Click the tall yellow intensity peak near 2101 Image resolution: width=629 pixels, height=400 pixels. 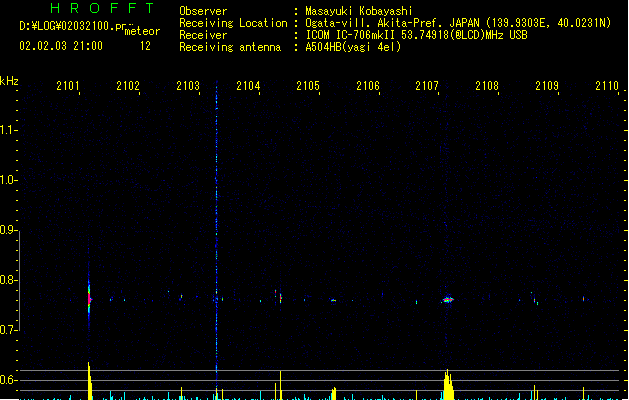pyautogui.click(x=90, y=381)
